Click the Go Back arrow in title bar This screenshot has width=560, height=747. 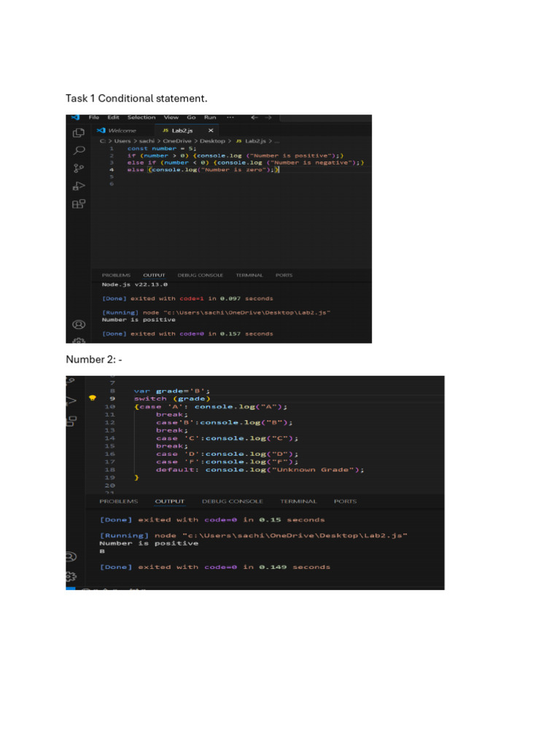[254, 117]
